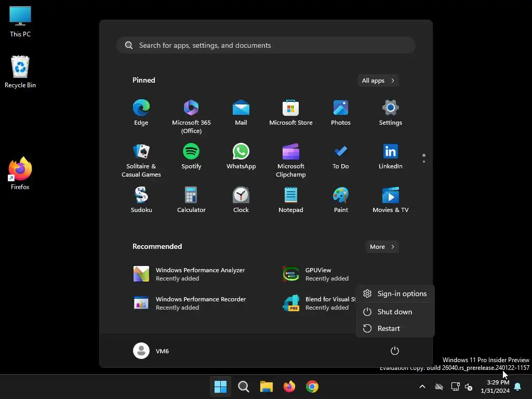Open the Clock app
The height and width of the screenshot is (399, 532).
click(x=241, y=200)
